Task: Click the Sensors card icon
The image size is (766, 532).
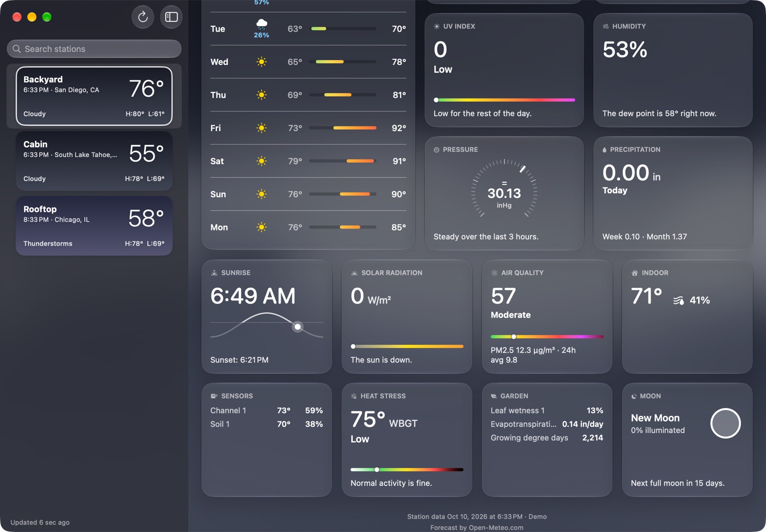Action: coord(214,396)
